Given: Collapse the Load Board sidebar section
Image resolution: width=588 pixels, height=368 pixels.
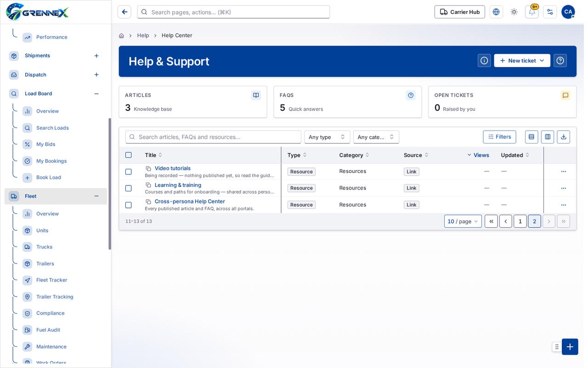Looking at the screenshot, I should (96, 93).
